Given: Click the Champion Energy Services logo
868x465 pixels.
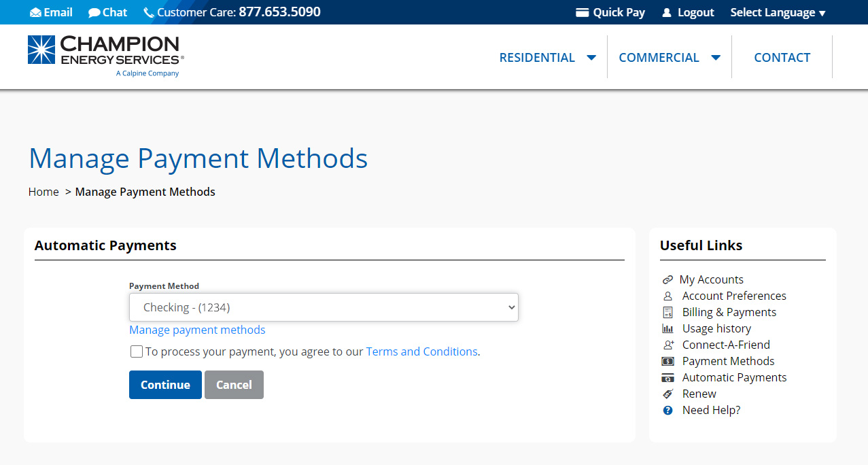Looking at the screenshot, I should [x=106, y=56].
